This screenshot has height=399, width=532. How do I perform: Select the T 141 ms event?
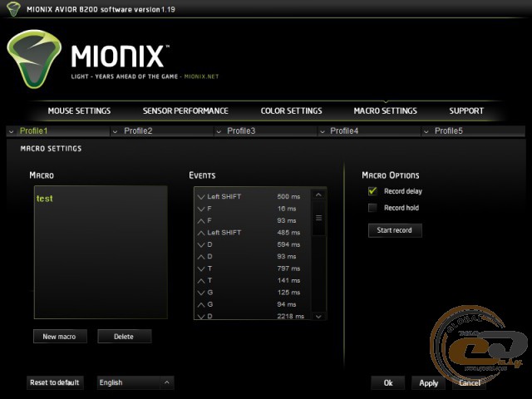pos(253,281)
